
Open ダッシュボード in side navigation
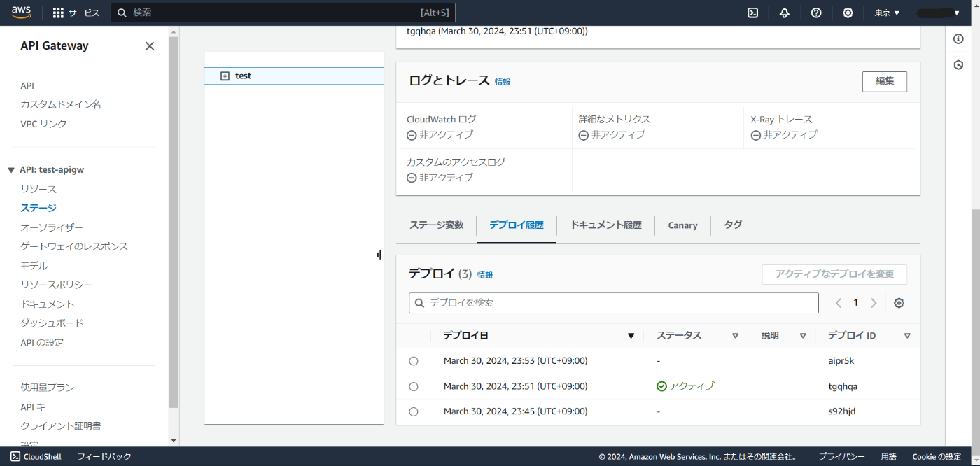pos(52,323)
